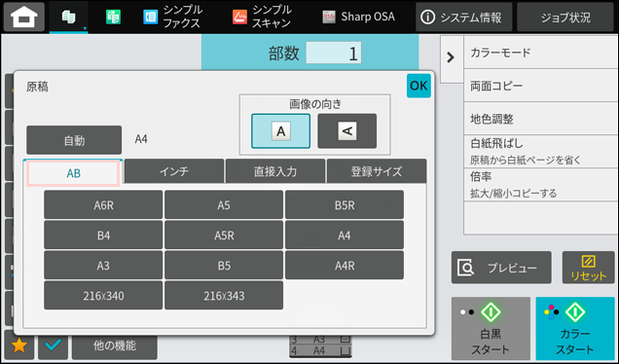This screenshot has height=364, width=619.
Task: Start copying with カラースタート
Action: pyautogui.click(x=575, y=328)
